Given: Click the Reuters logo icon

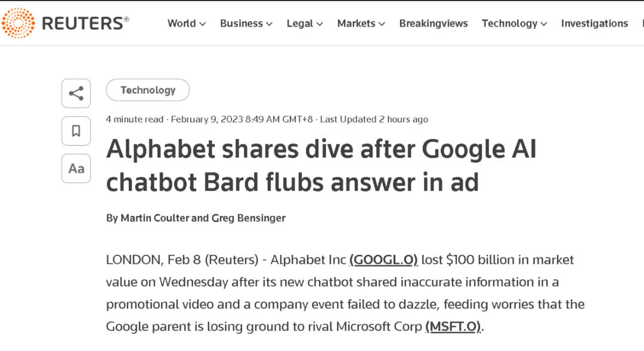Looking at the screenshot, I should [18, 23].
